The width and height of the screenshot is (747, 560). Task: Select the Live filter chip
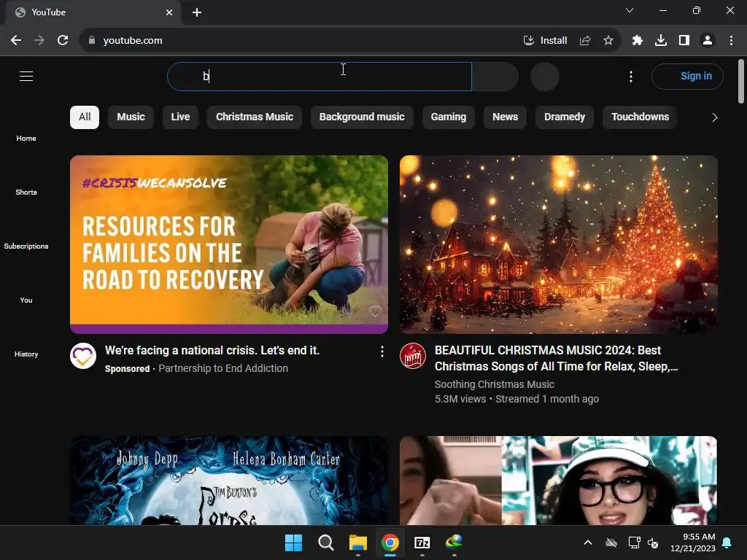[181, 117]
